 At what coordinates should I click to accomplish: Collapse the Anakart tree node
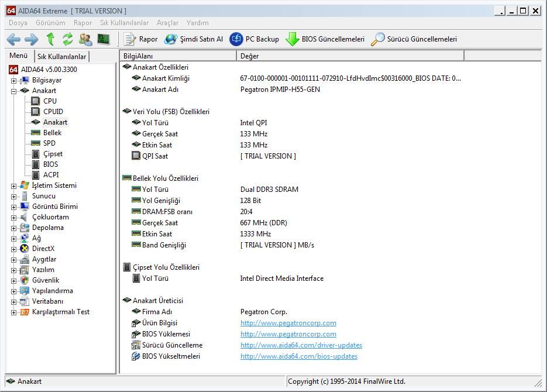pyautogui.click(x=13, y=91)
